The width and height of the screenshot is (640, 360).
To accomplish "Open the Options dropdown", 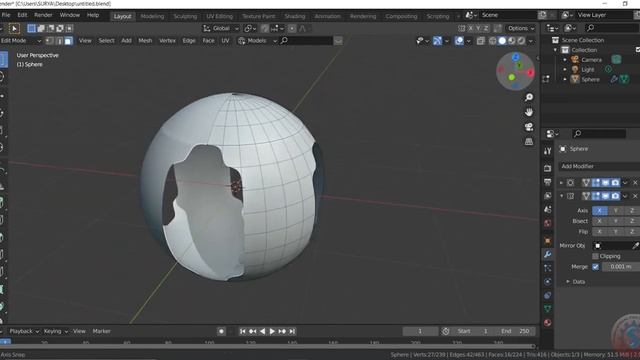I will tap(521, 29).
